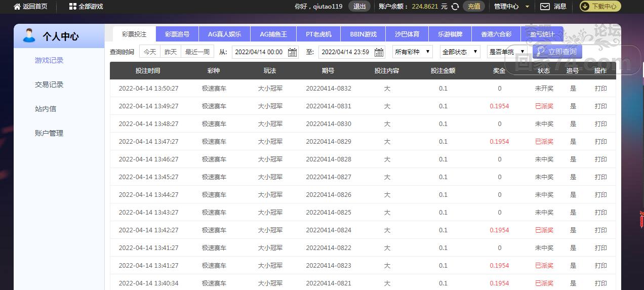The height and width of the screenshot is (290, 644).
Task: Open the 所有彩种 dropdown
Action: coord(413,52)
